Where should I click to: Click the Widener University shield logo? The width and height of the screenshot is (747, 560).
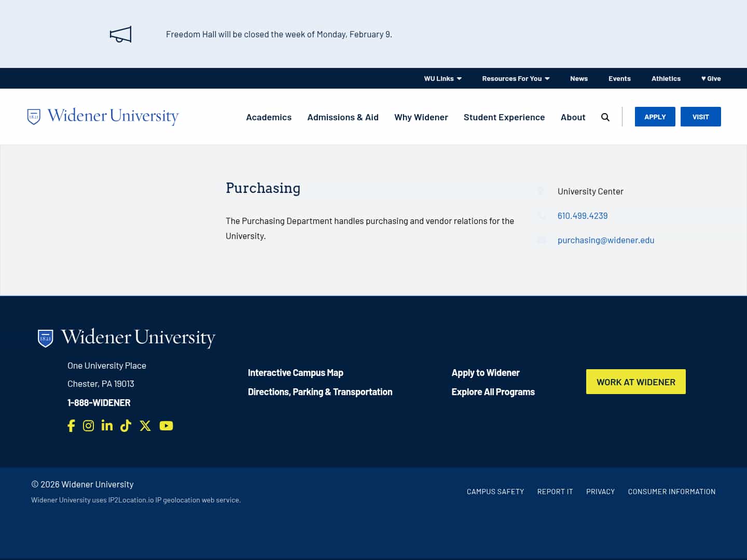click(x=33, y=116)
